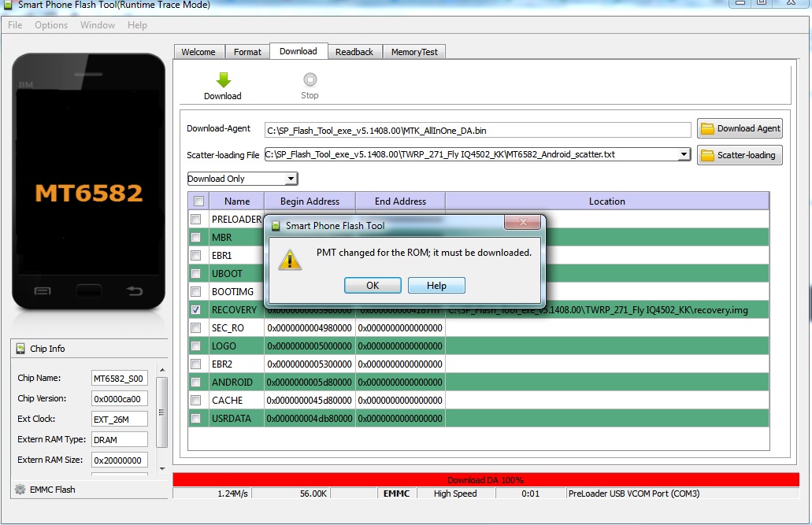Click the High Speed status entry
The image size is (812, 525).
[x=455, y=494]
